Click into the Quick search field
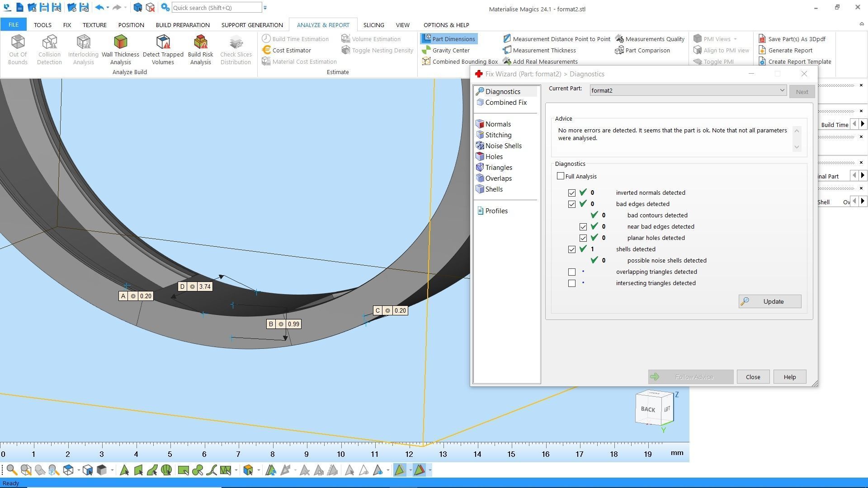The height and width of the screenshot is (488, 868). (x=216, y=8)
